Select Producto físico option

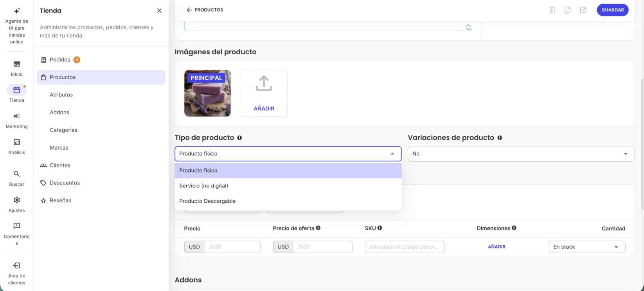pyautogui.click(x=288, y=171)
